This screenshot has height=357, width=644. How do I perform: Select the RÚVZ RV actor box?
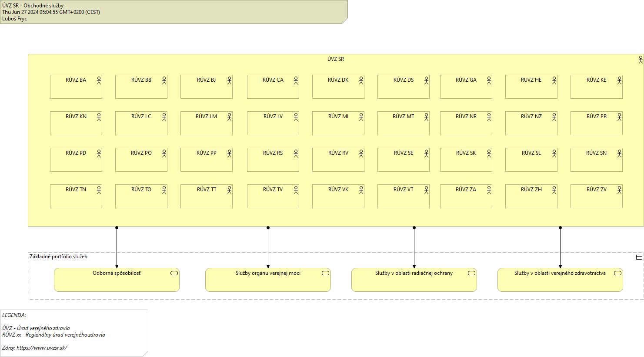pyautogui.click(x=338, y=160)
